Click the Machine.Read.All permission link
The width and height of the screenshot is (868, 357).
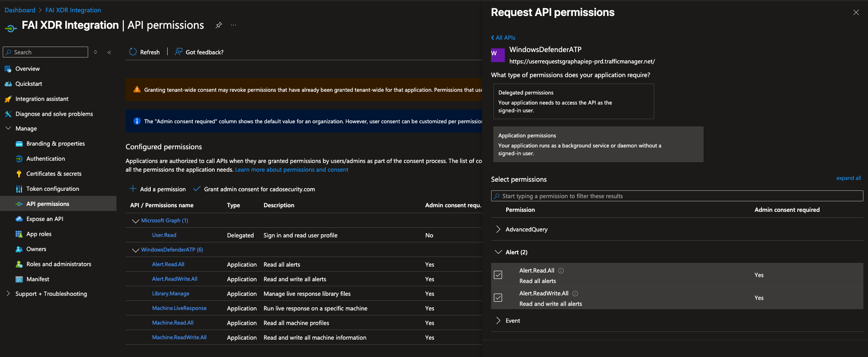pyautogui.click(x=173, y=323)
